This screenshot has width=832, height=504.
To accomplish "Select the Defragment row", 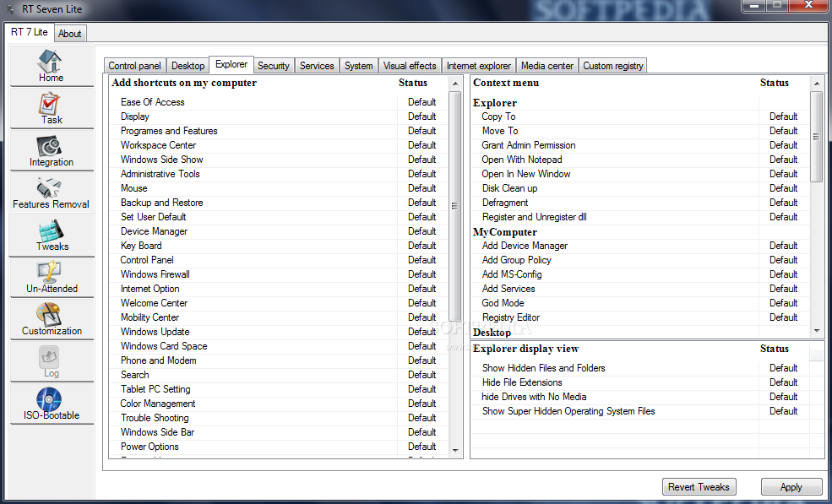I will [640, 202].
